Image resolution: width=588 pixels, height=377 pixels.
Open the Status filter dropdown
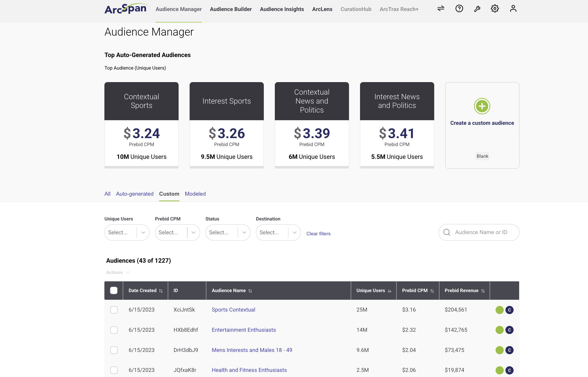pos(228,232)
